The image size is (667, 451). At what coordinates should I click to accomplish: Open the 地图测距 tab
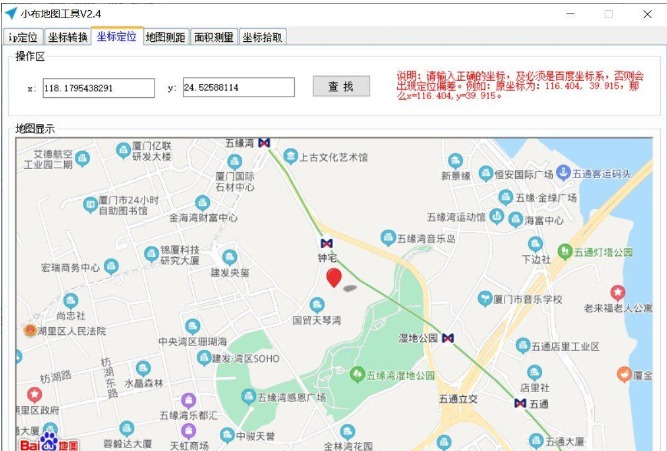pyautogui.click(x=165, y=37)
